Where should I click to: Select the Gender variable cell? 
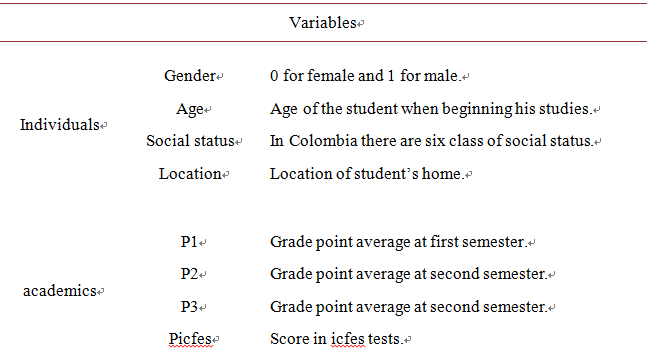pyautogui.click(x=190, y=76)
